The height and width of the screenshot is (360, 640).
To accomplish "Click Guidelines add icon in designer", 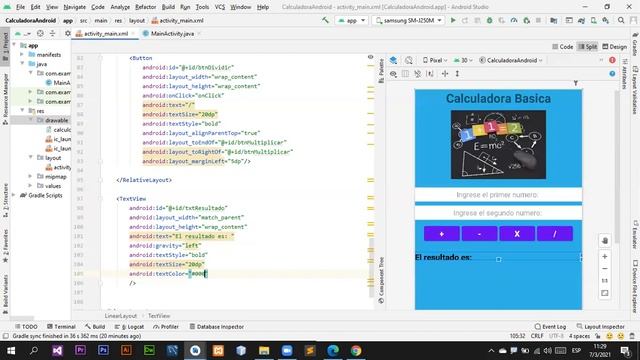I will tap(445, 73).
